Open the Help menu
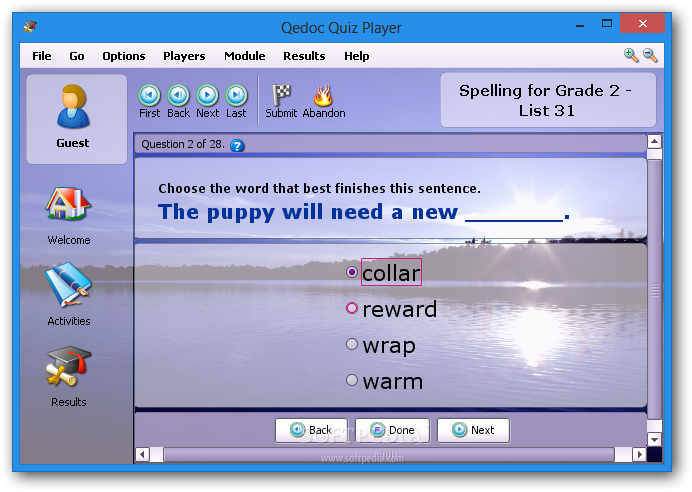 (x=357, y=56)
